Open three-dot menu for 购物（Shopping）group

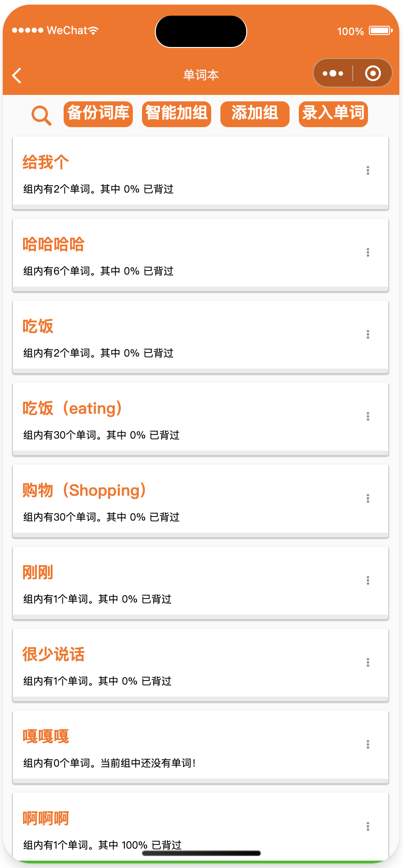pyautogui.click(x=368, y=499)
